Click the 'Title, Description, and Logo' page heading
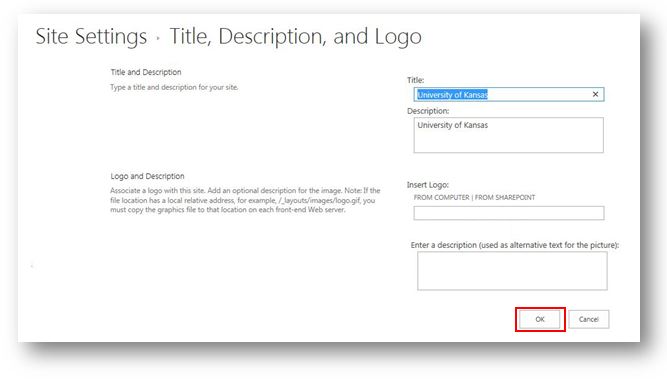667x381 pixels. pyautogui.click(x=296, y=36)
